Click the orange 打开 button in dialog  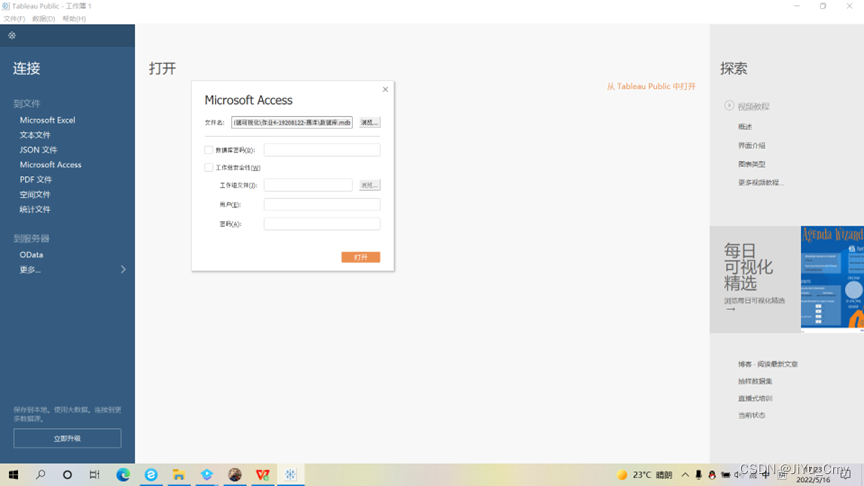(360, 257)
